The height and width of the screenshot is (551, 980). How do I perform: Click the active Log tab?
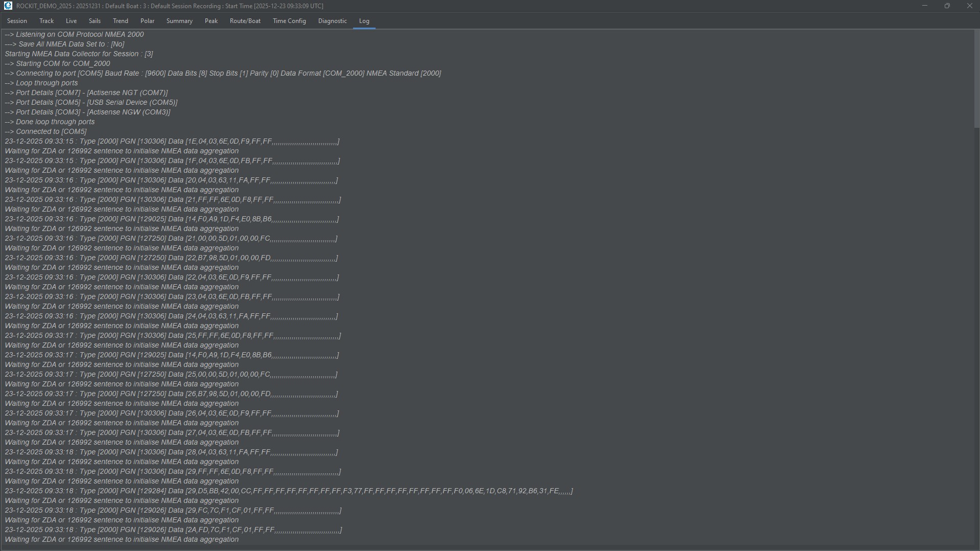point(364,21)
